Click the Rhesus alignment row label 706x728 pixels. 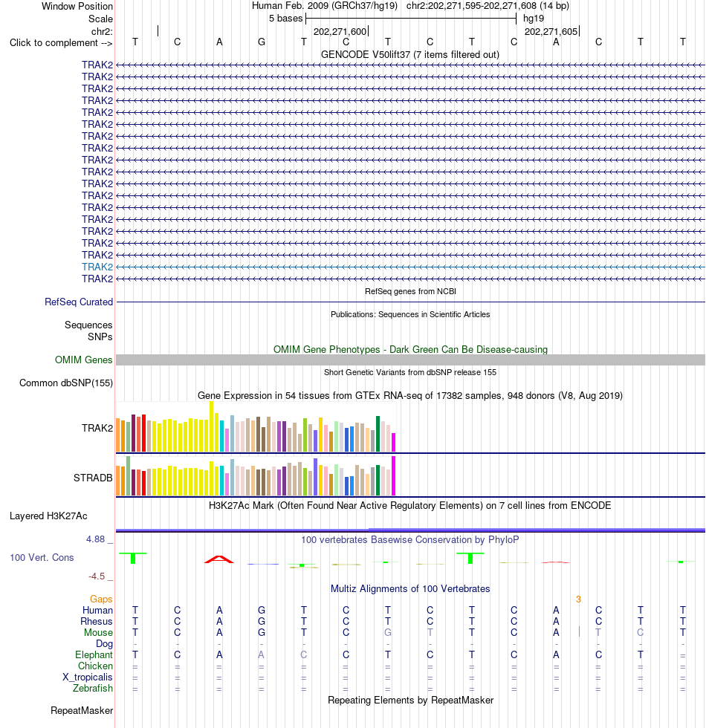pyautogui.click(x=96, y=622)
